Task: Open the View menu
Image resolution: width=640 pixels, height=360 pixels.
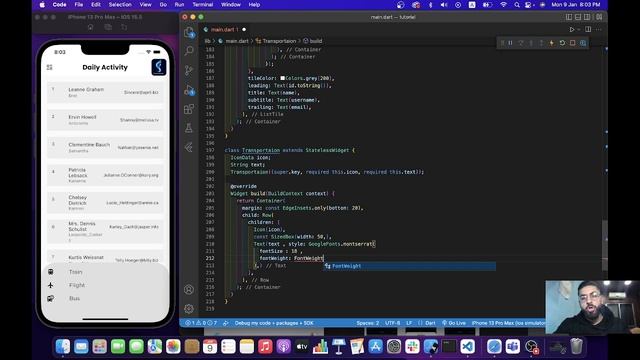Action: click(x=145, y=4)
